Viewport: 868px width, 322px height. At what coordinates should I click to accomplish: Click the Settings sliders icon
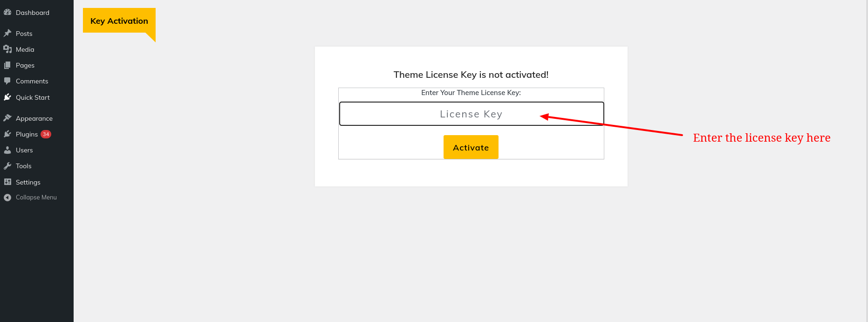point(7,182)
